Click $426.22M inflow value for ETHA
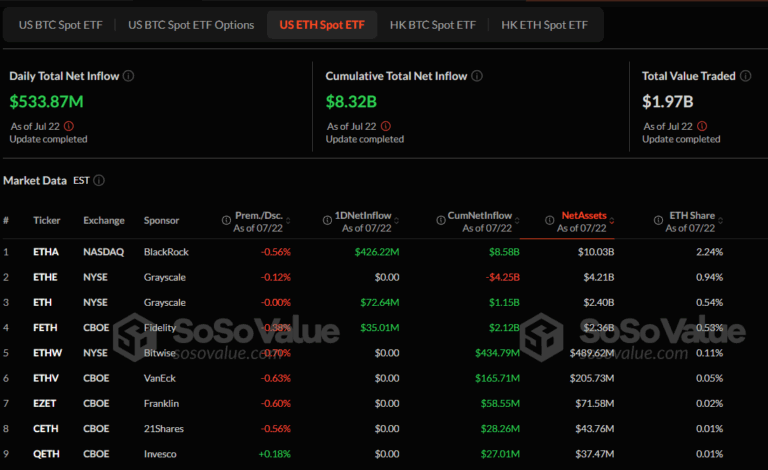Image resolution: width=768 pixels, height=470 pixels. 377,252
